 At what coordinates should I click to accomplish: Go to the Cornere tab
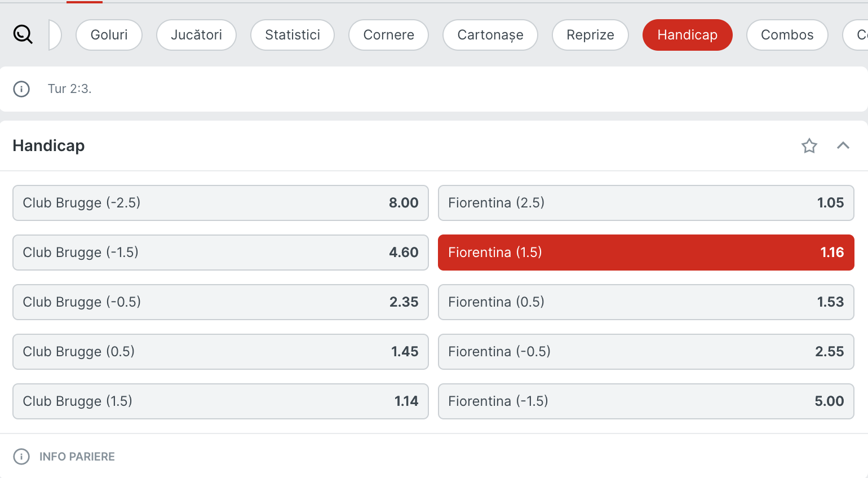(388, 35)
